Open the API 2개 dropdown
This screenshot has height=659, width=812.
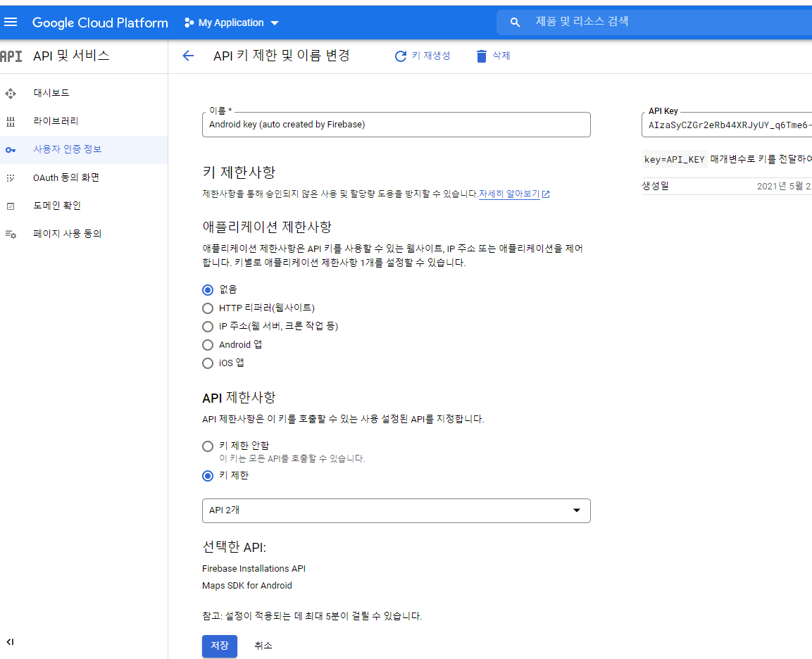coord(396,511)
